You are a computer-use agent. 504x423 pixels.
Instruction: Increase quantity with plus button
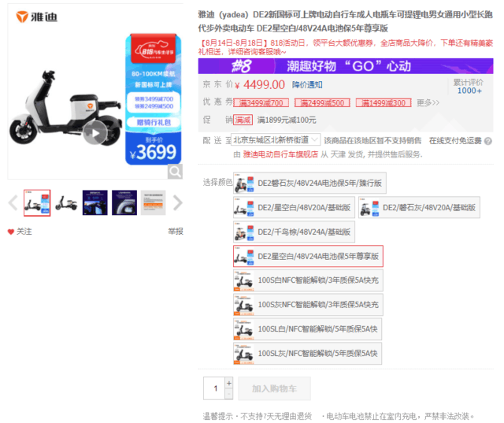[x=229, y=383]
